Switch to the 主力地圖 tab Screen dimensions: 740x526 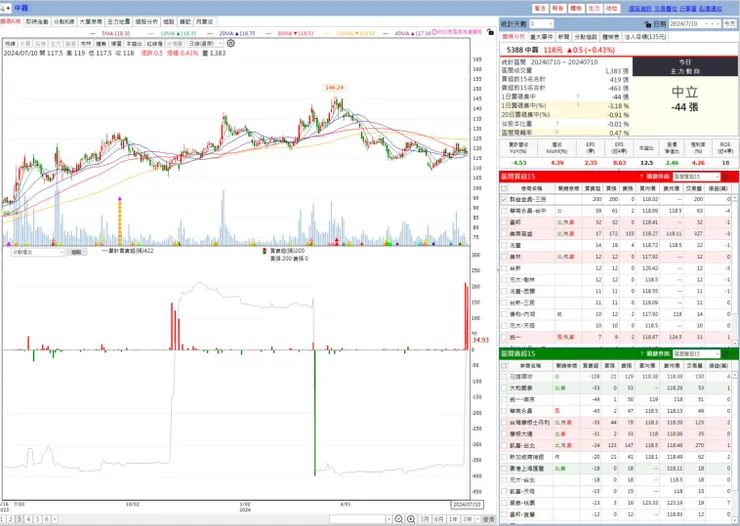coord(118,22)
